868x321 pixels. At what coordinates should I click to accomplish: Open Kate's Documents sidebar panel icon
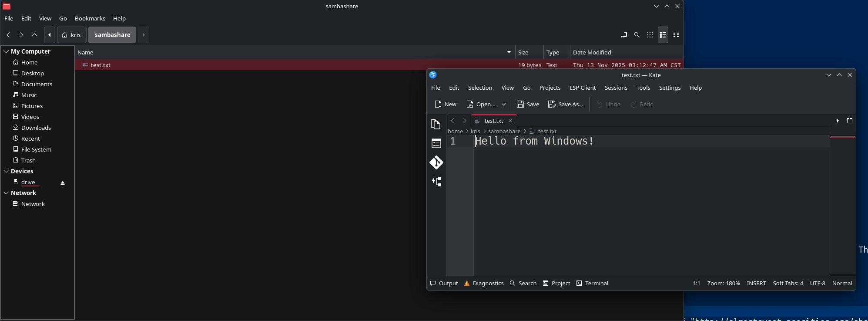coord(436,124)
